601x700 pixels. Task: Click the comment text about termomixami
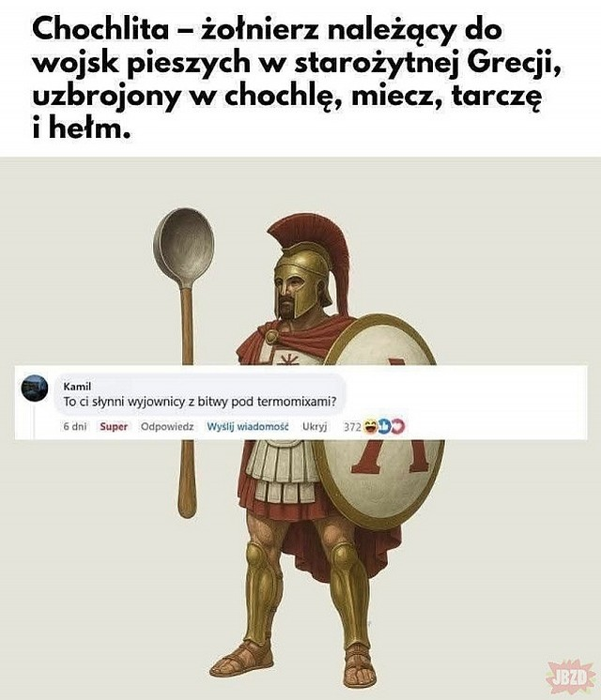pos(200,402)
